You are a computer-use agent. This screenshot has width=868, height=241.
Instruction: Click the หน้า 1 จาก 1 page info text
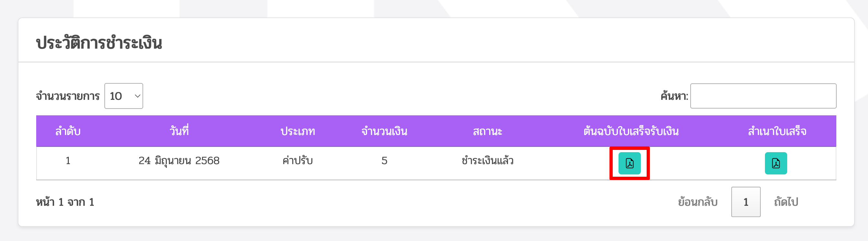click(x=65, y=202)
